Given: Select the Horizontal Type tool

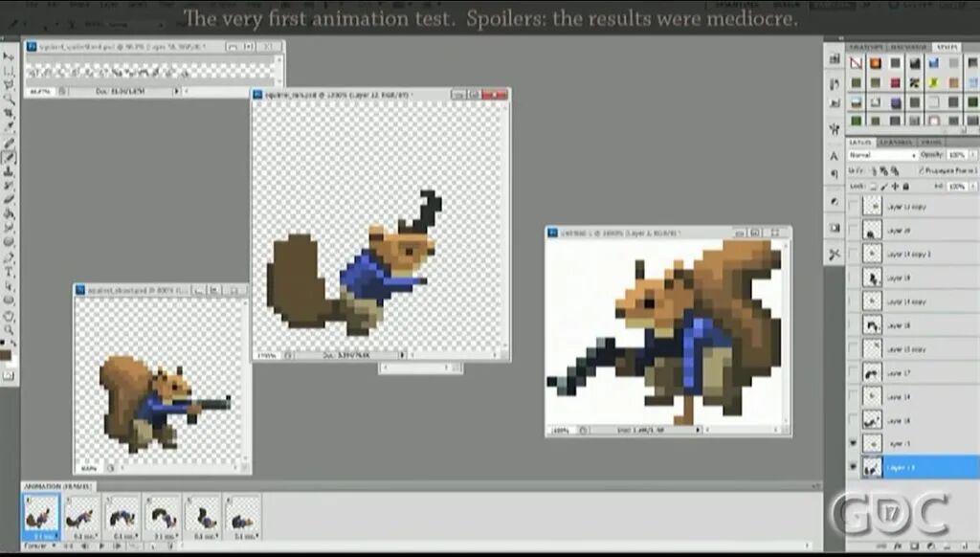Looking at the screenshot, I should tap(9, 271).
